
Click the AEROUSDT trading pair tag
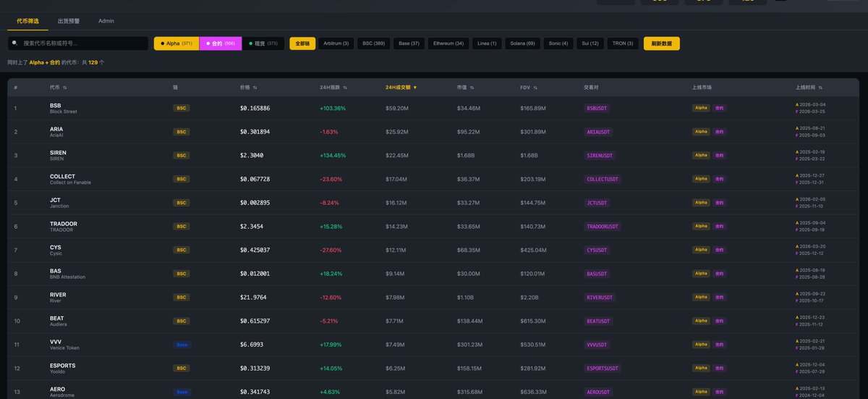[x=598, y=392]
